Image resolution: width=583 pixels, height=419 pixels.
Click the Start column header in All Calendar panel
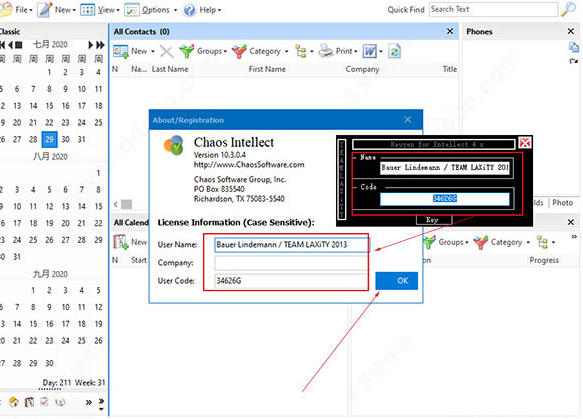139,260
